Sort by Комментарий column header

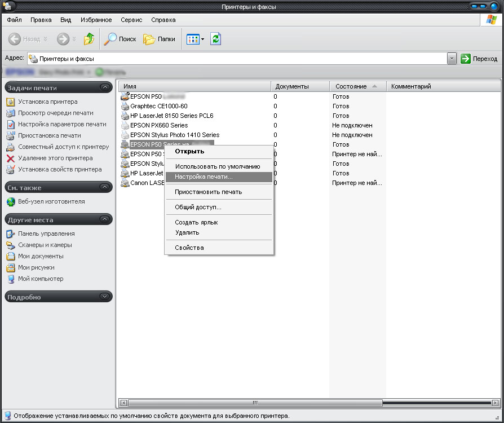(443, 86)
